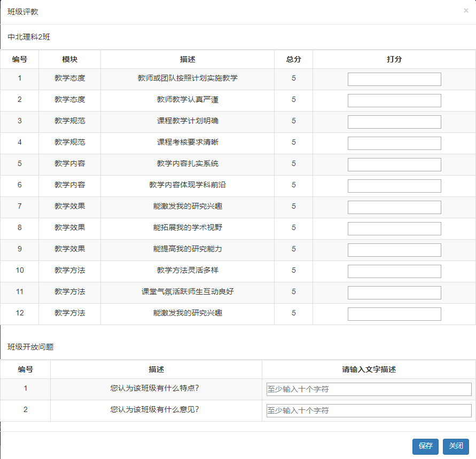Click the 总分 column header
476x459 pixels.
click(293, 59)
